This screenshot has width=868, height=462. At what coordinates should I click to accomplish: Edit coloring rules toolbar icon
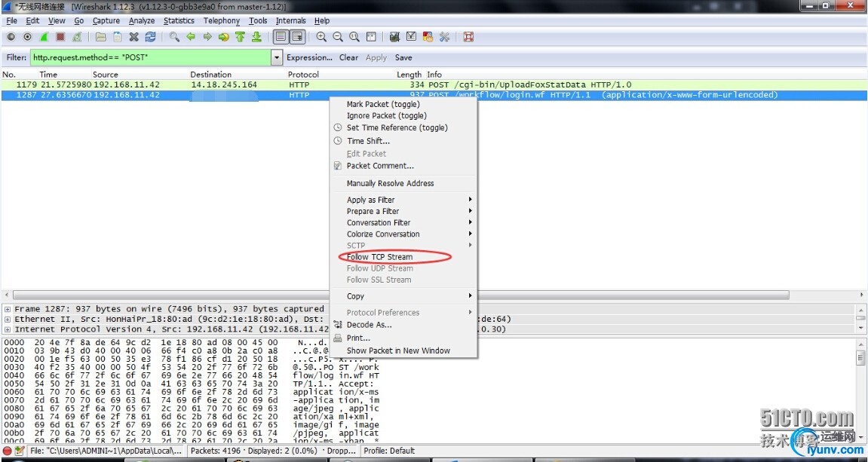pos(428,37)
